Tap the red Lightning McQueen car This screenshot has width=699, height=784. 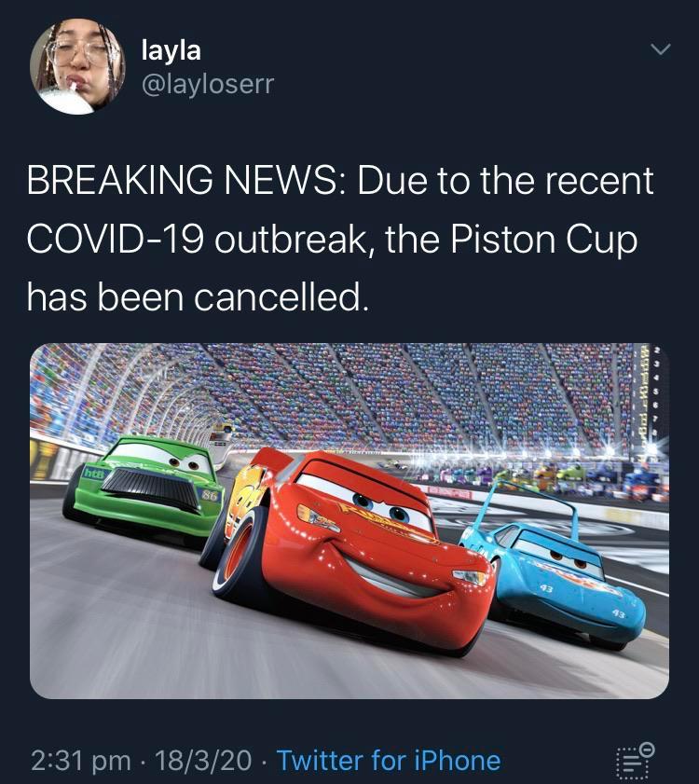point(350,547)
